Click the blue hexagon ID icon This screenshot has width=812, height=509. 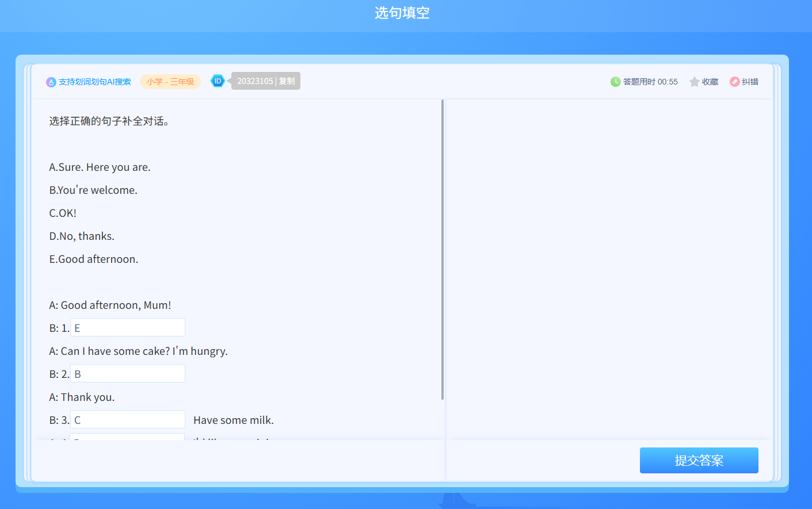pos(218,81)
